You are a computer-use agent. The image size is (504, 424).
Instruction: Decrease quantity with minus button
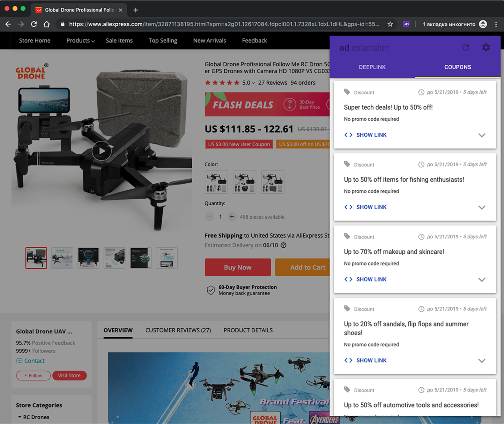tap(209, 217)
